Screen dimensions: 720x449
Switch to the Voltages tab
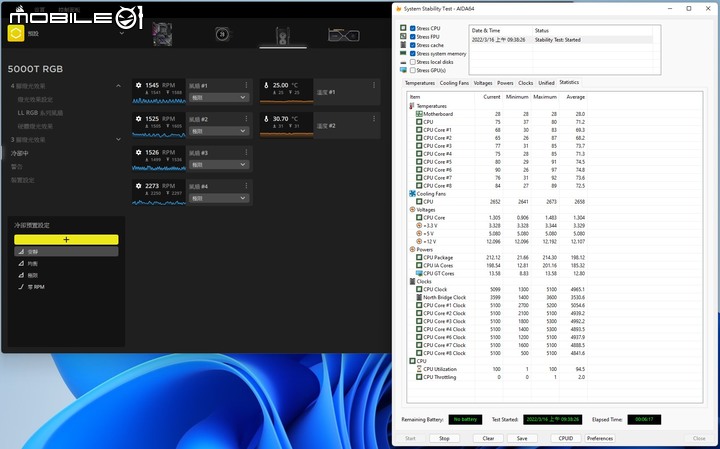(483, 83)
